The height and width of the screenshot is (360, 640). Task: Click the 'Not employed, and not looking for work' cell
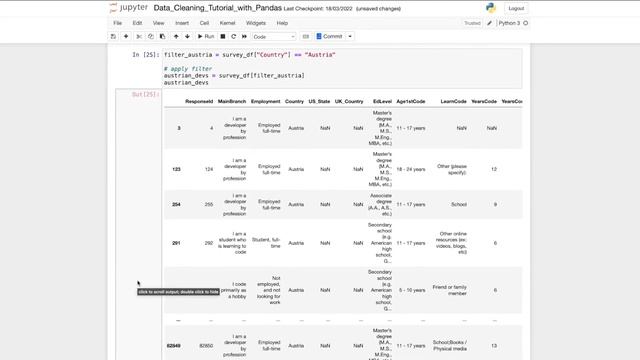(269, 290)
